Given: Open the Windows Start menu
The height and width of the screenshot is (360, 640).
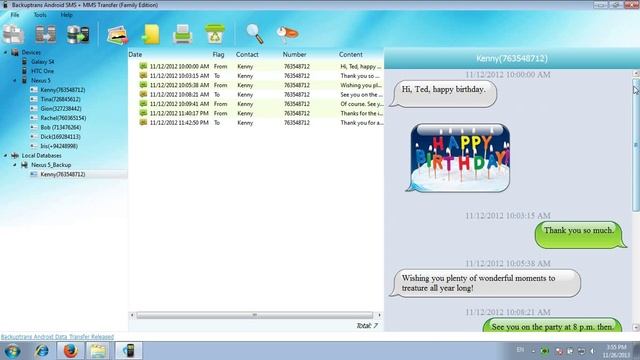Looking at the screenshot, I should (13, 351).
